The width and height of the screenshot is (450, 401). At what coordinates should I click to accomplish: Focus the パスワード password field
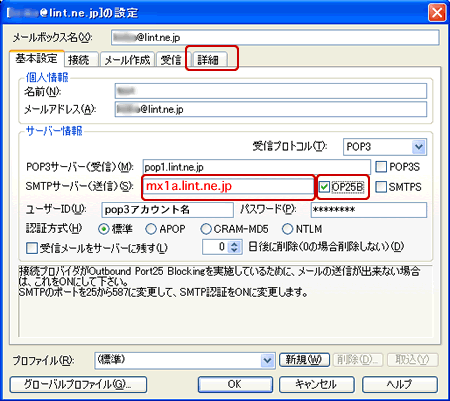368,210
